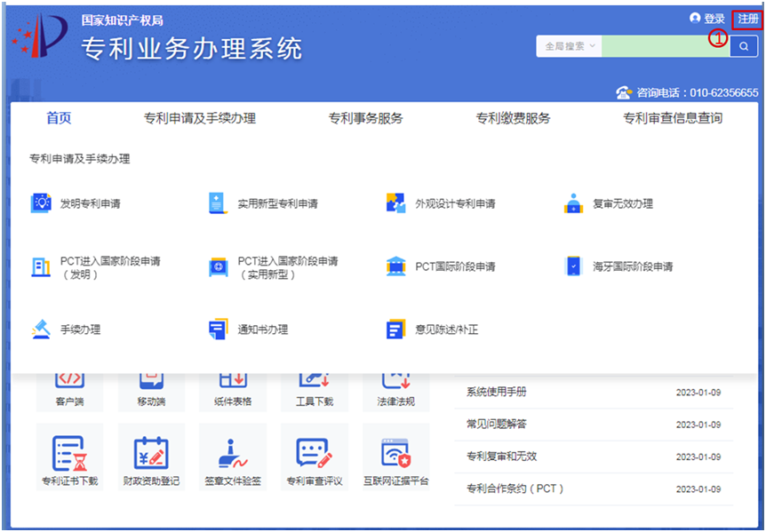
Task: Expand the 全局搜索 dropdown
Action: click(569, 46)
